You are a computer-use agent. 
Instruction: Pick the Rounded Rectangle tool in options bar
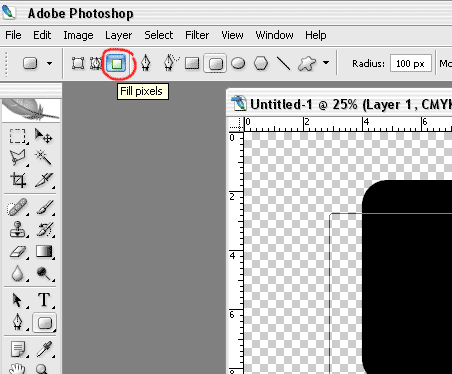pos(215,63)
